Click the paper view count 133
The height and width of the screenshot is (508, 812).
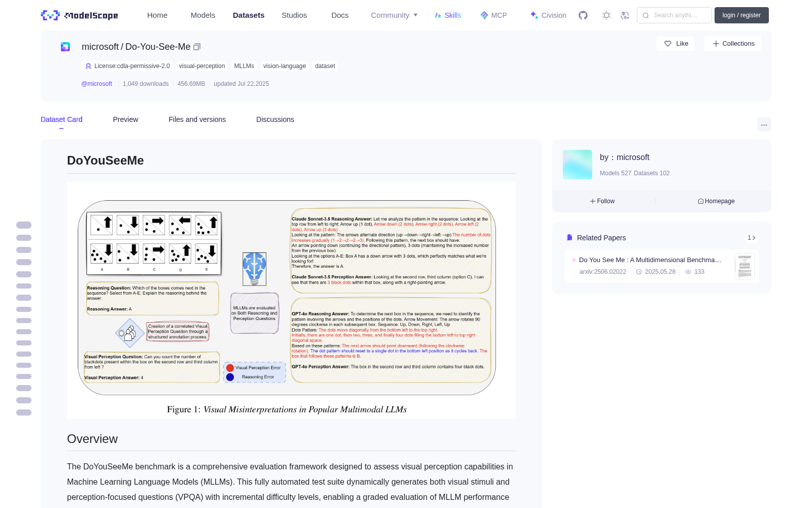pyautogui.click(x=699, y=272)
